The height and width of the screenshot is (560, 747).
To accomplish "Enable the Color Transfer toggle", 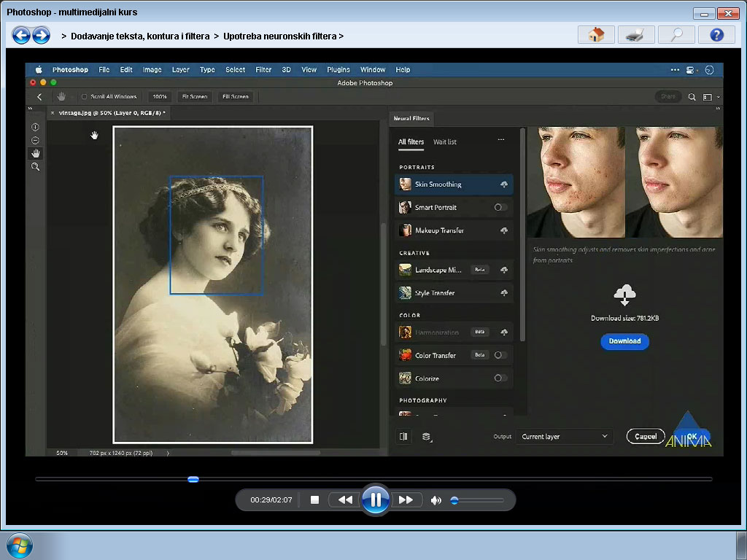I will tap(500, 355).
